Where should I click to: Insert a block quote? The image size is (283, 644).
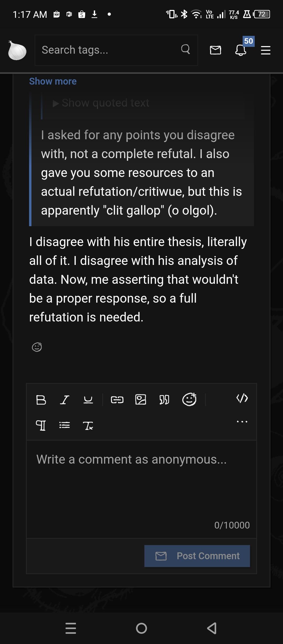click(164, 400)
